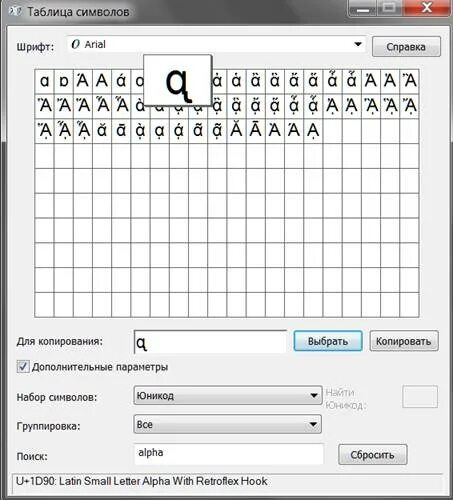Select the turned alpha character in the grid

64,82
